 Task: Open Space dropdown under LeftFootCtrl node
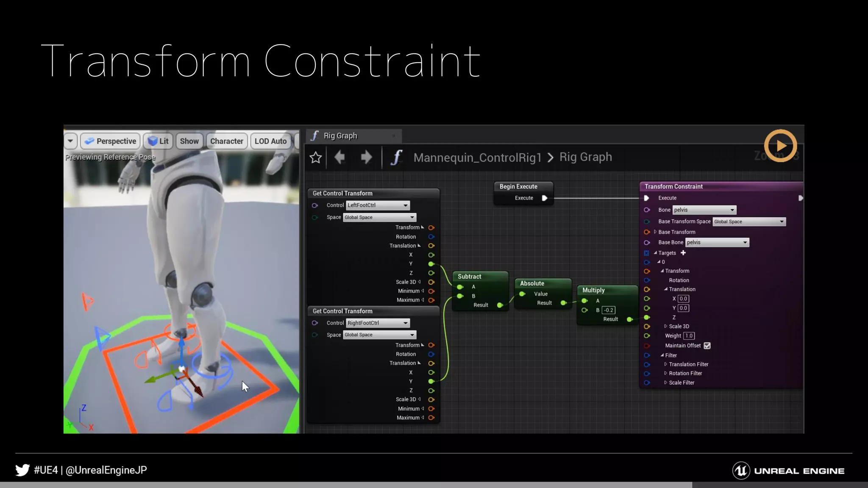(379, 217)
